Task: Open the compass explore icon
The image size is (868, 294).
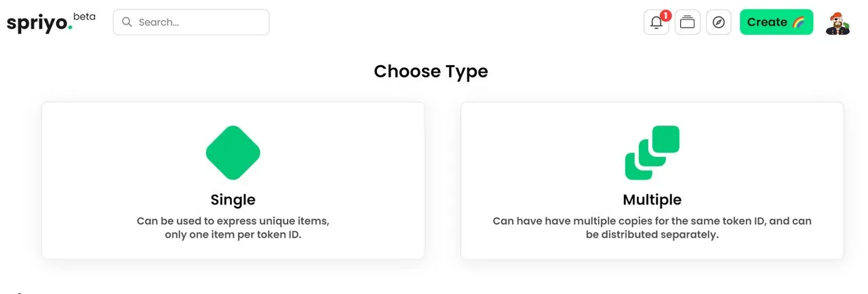Action: pos(719,22)
